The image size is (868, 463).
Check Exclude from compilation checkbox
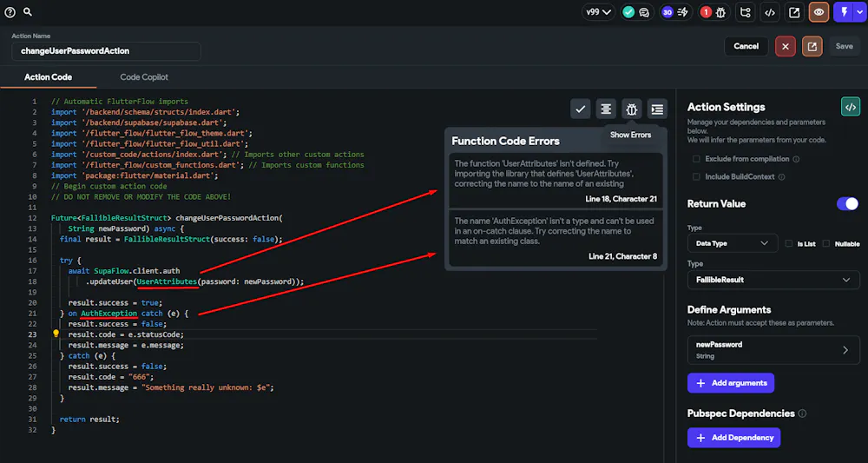696,159
